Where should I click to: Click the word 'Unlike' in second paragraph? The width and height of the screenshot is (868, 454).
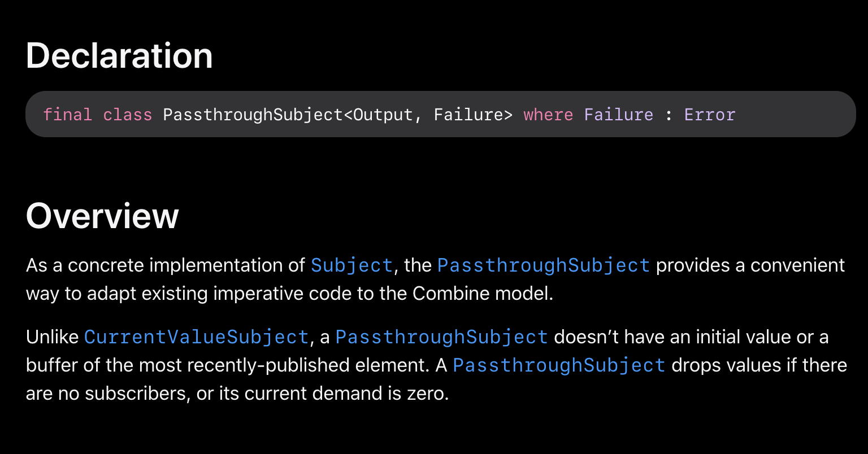[52, 337]
